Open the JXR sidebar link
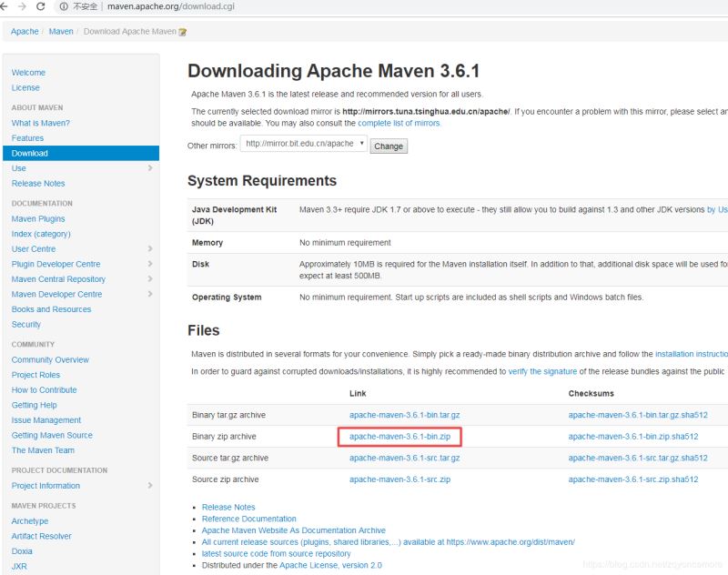728x575 pixels. 19,566
